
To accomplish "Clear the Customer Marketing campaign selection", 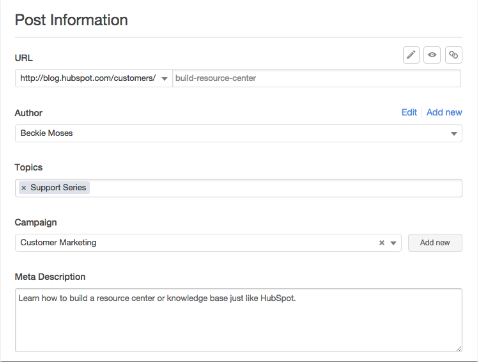I will (x=382, y=243).
